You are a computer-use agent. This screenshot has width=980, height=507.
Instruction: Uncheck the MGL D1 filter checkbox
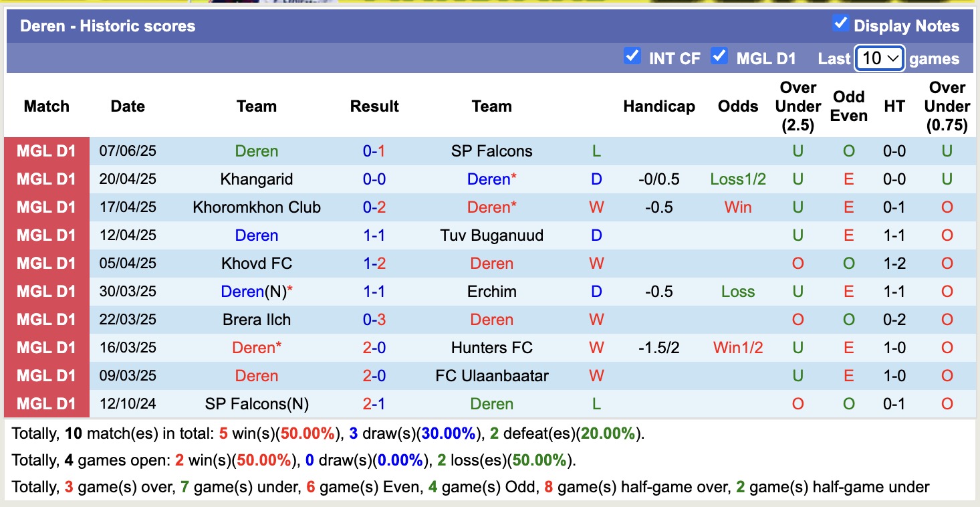pyautogui.click(x=719, y=56)
